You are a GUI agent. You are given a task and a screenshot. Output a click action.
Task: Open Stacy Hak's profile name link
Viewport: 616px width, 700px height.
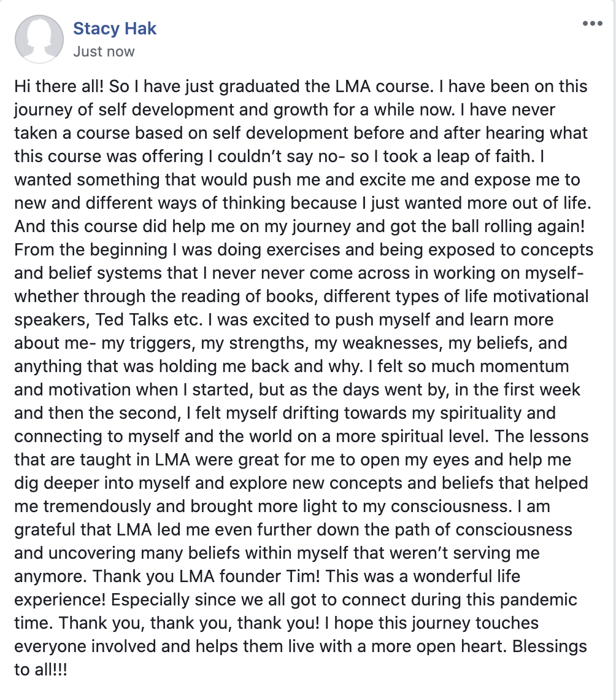click(115, 28)
